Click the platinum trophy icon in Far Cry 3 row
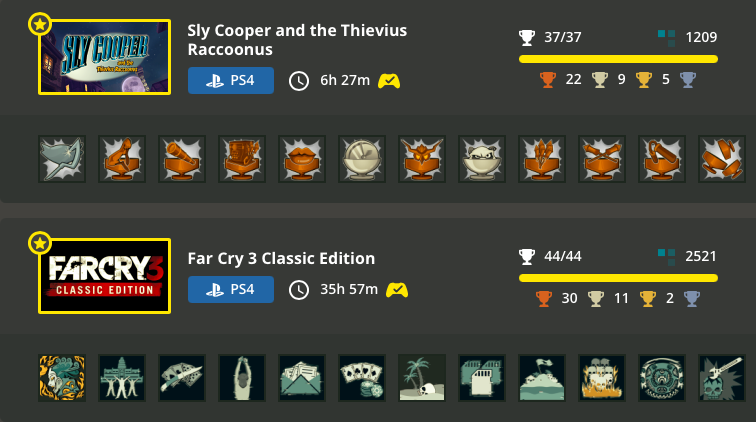The width and height of the screenshot is (756, 422). pos(691,299)
